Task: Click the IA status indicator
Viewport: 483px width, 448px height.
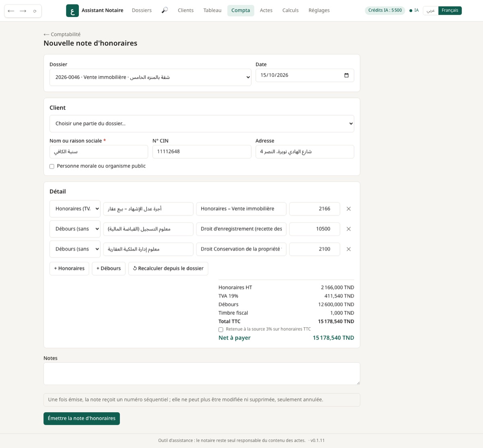Action: tap(414, 10)
